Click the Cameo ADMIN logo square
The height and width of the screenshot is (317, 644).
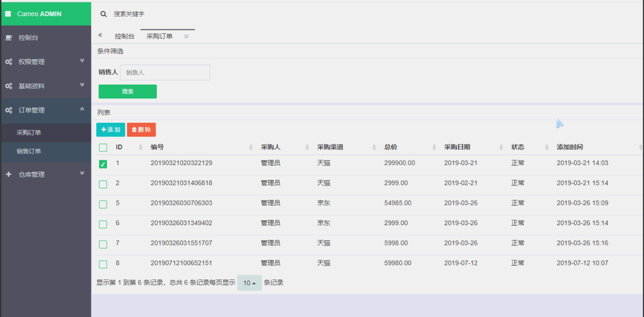tap(8, 14)
